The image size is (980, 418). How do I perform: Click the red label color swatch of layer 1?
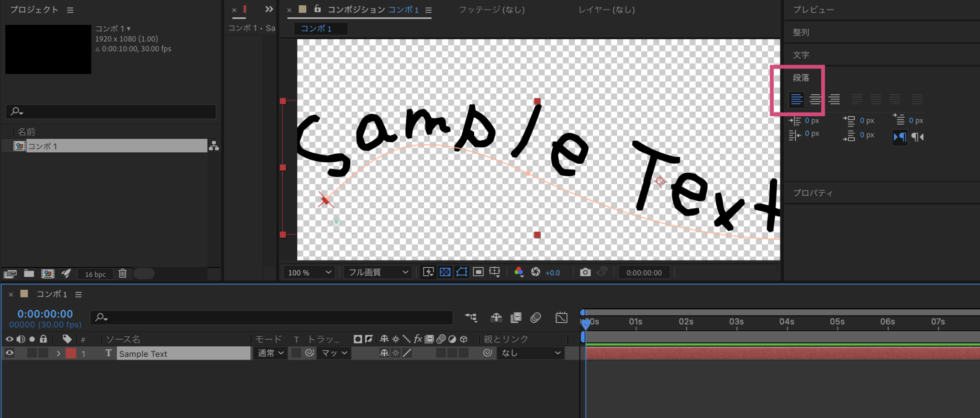[71, 353]
